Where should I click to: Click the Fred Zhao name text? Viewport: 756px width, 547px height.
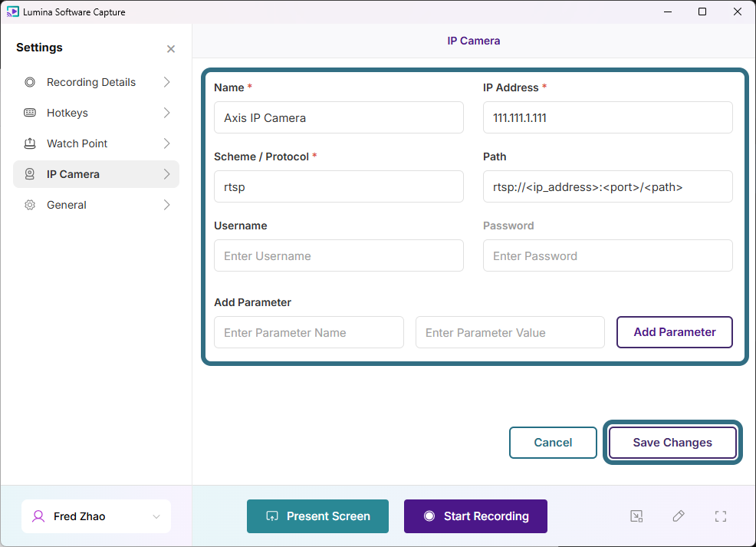(80, 516)
